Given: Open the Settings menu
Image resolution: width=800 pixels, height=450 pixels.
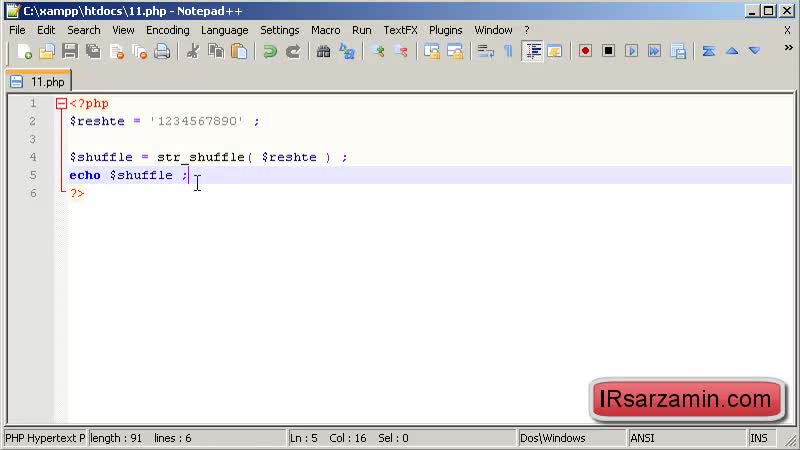Looking at the screenshot, I should click(x=280, y=30).
